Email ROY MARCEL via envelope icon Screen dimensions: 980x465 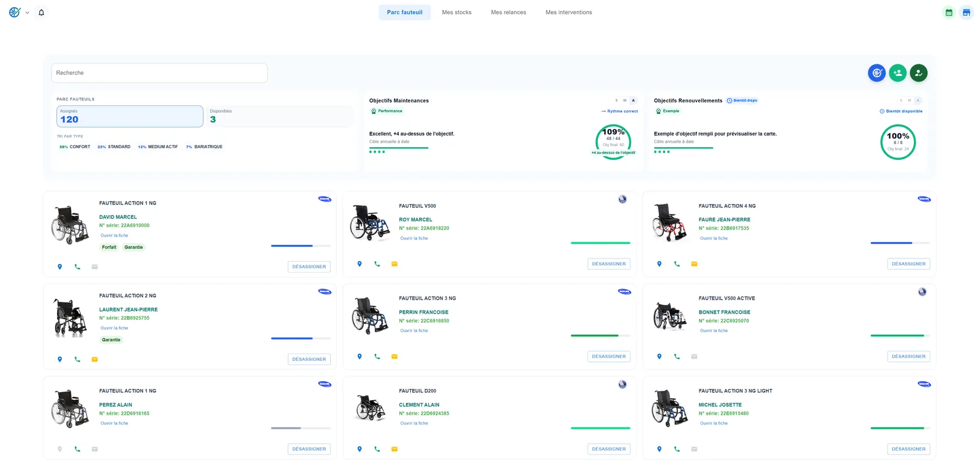(394, 264)
